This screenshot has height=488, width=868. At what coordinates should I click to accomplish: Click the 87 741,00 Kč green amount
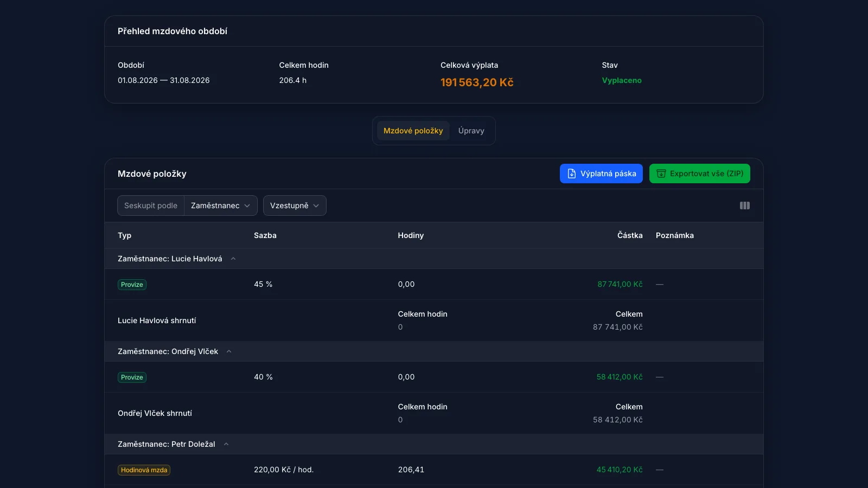(620, 284)
